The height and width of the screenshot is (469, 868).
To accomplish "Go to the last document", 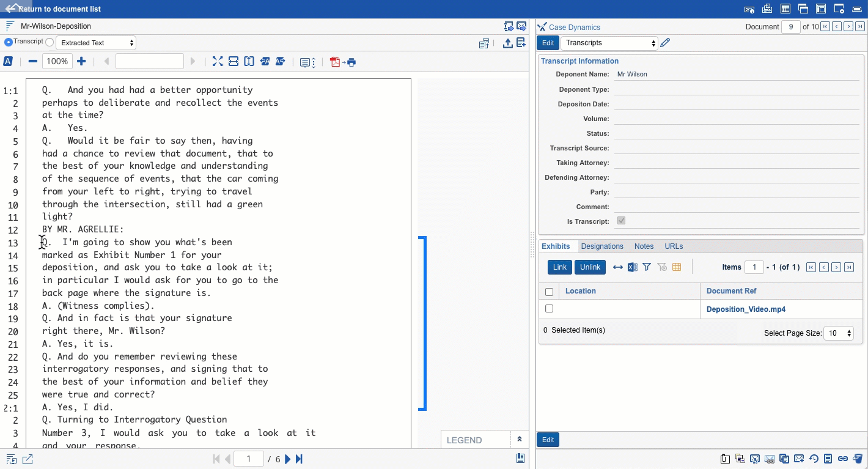I will coord(860,27).
